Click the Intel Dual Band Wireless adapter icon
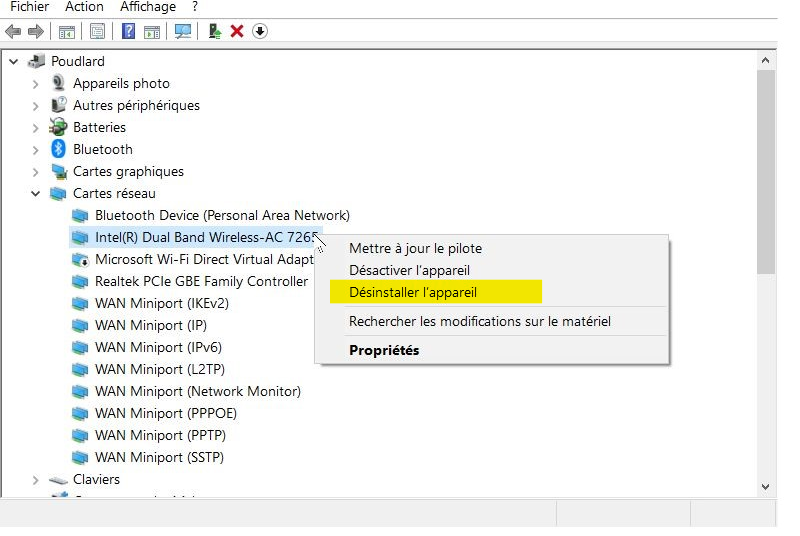The width and height of the screenshot is (800, 536). click(x=80, y=238)
